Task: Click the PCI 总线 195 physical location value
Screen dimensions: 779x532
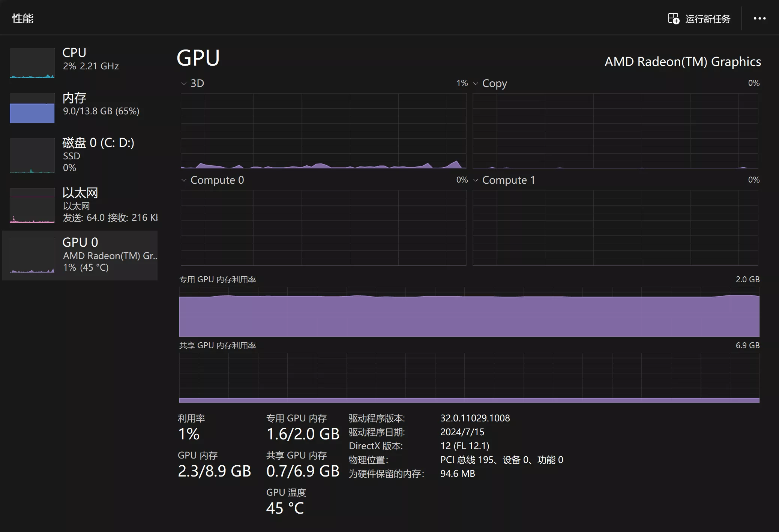Action: click(x=502, y=460)
